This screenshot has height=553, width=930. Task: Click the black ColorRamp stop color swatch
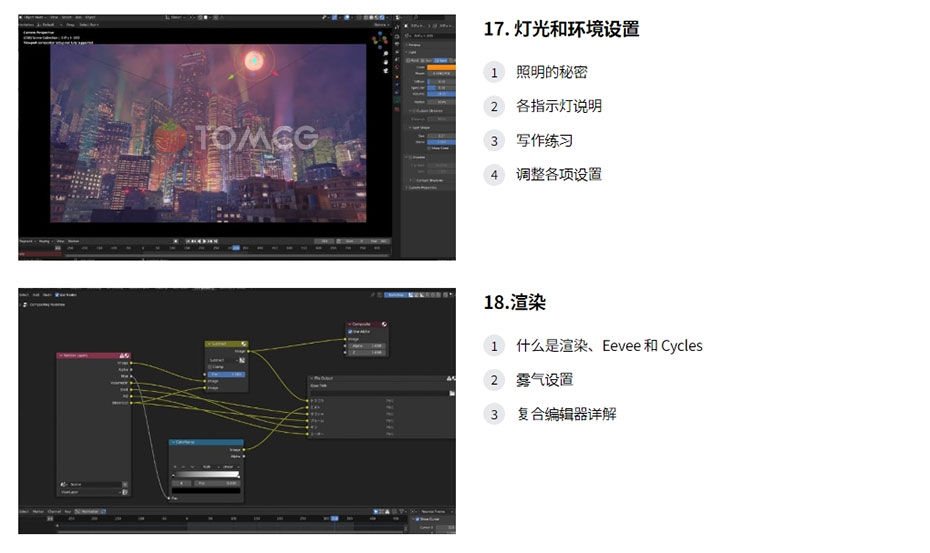(x=206, y=491)
